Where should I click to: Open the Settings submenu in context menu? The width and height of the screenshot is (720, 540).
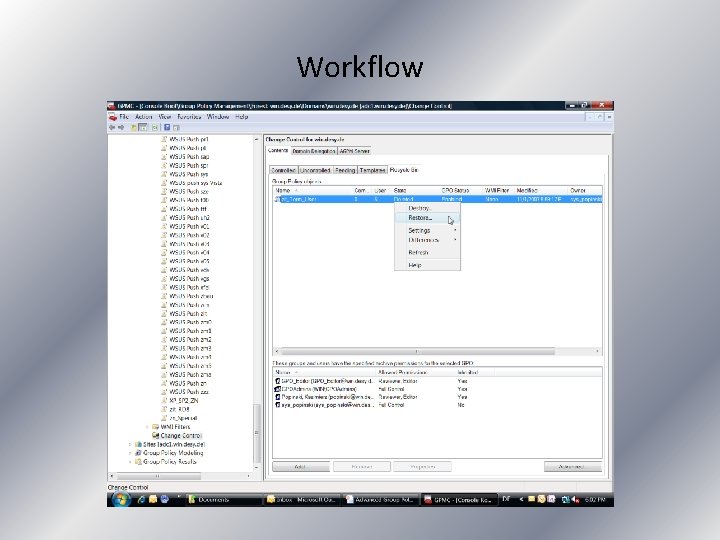pyautogui.click(x=427, y=231)
